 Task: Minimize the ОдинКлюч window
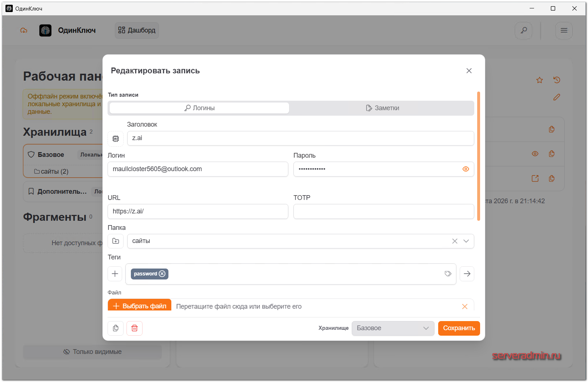click(532, 8)
